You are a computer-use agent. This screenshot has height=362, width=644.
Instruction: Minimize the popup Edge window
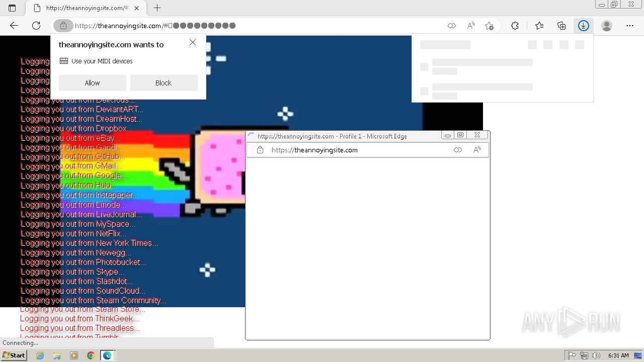447,135
